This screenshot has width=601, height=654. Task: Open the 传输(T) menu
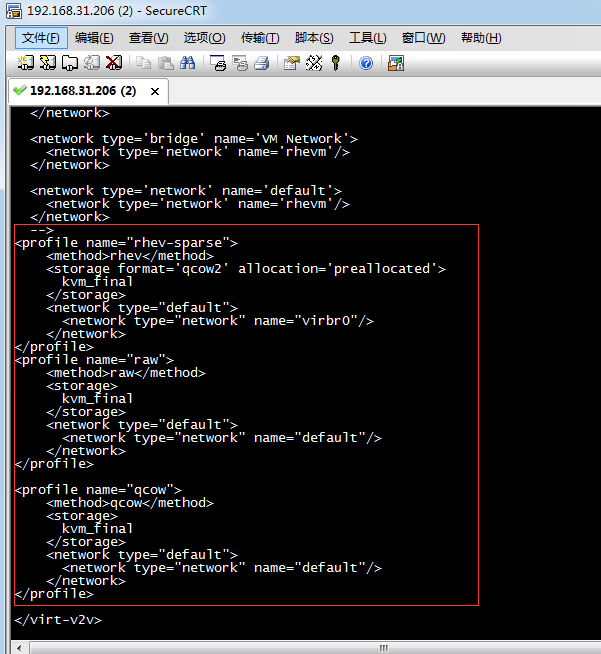coord(260,38)
